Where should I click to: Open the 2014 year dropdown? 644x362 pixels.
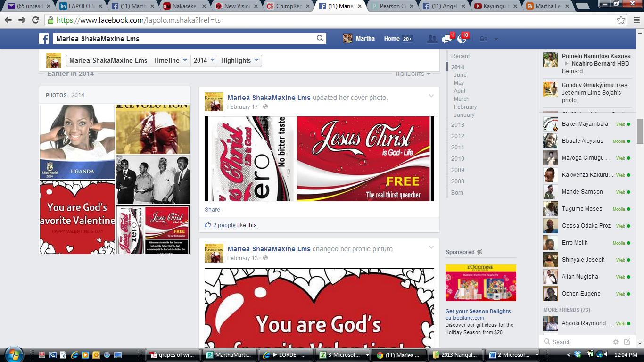[204, 60]
